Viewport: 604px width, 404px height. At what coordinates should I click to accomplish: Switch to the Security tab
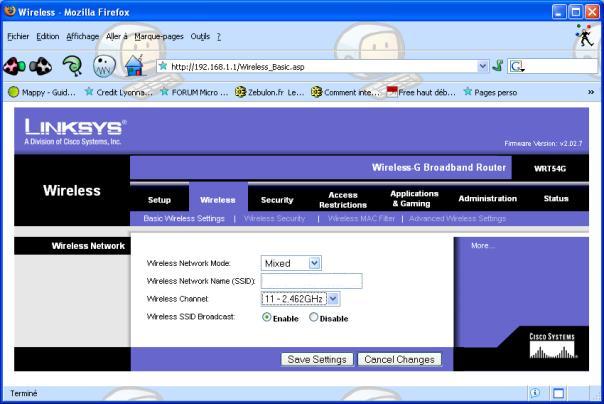tap(277, 199)
